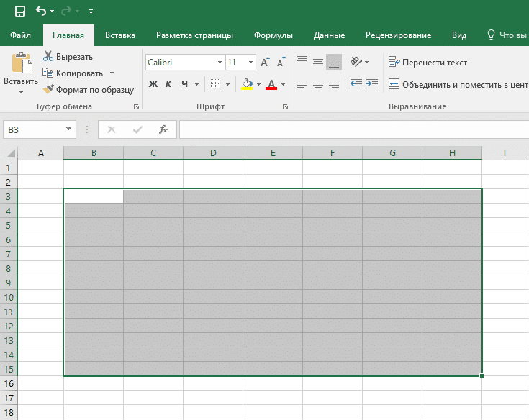Open the Calibri font name dropdown
The height and width of the screenshot is (420, 529).
coord(220,63)
